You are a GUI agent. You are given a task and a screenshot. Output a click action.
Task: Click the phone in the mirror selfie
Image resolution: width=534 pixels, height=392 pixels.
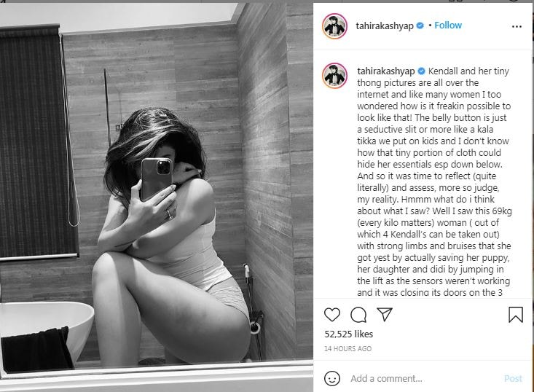point(157,179)
